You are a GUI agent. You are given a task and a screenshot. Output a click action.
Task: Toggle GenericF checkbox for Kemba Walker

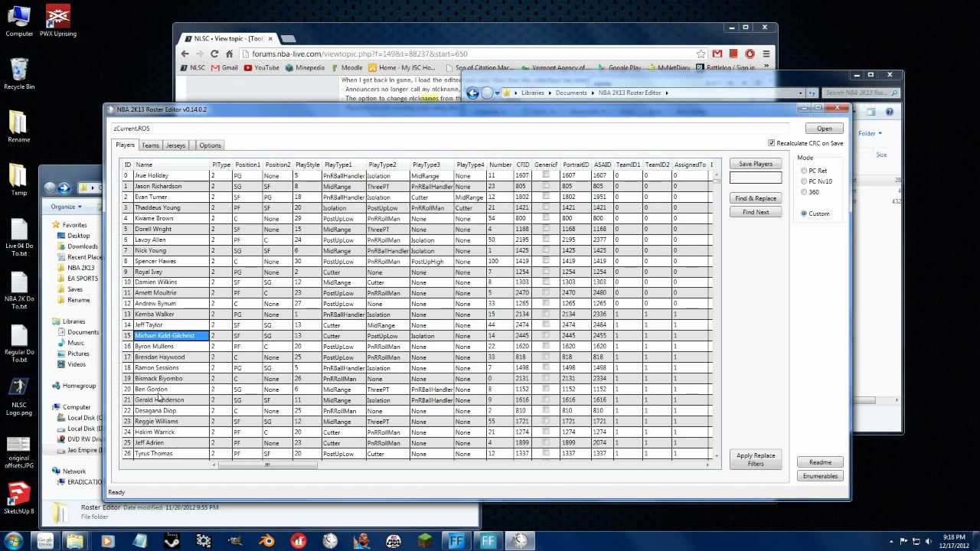(546, 314)
